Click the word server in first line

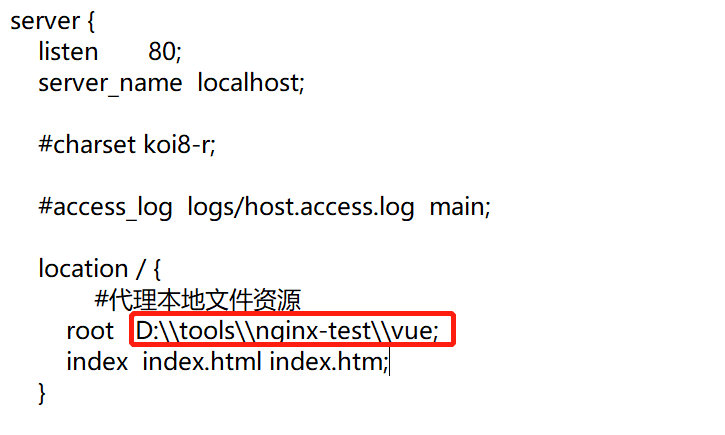click(x=45, y=21)
